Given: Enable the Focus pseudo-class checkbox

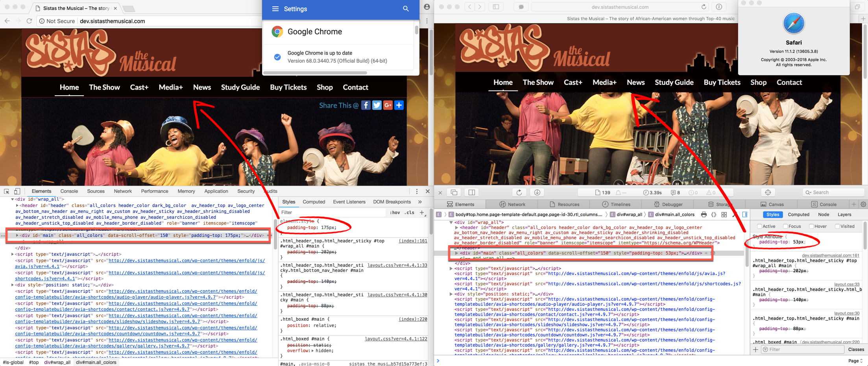Looking at the screenshot, I should coord(785,226).
